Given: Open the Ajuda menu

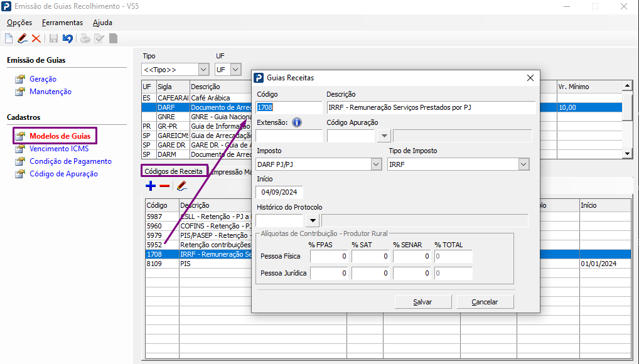Looking at the screenshot, I should point(102,23).
